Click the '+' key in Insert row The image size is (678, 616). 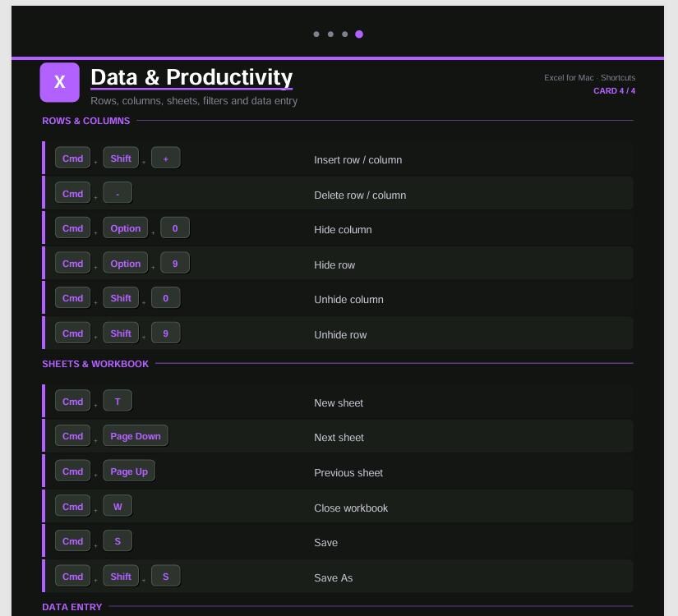pyautogui.click(x=166, y=159)
